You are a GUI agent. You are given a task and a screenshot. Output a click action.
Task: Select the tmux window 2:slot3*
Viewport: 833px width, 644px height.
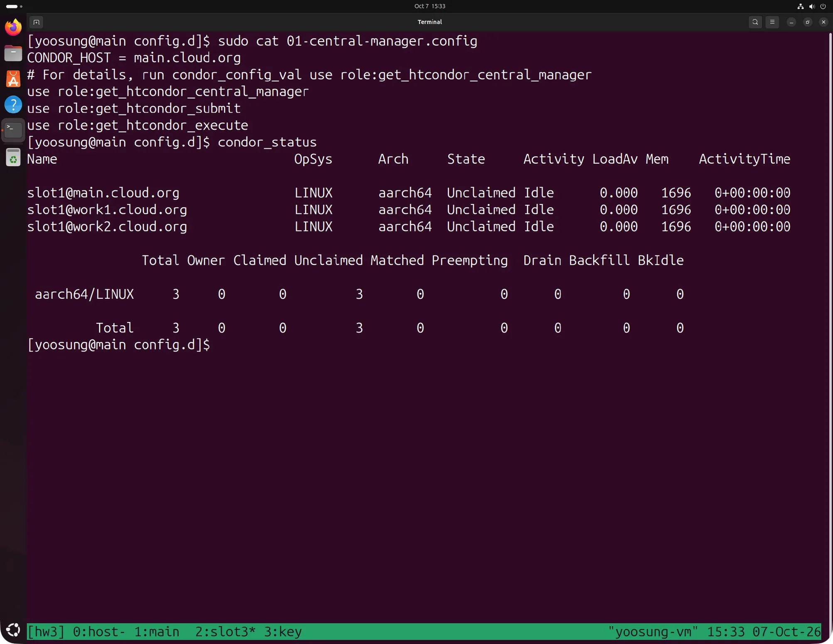point(225,632)
